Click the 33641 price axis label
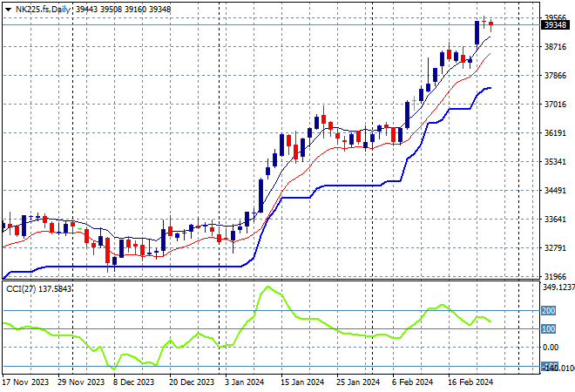575x392 pixels. pyautogui.click(x=555, y=220)
